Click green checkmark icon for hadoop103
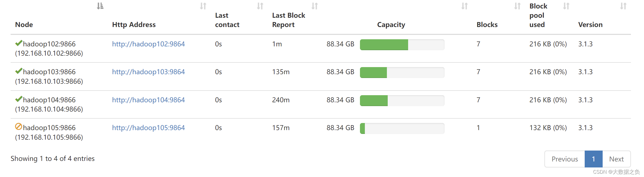Image resolution: width=644 pixels, height=177 pixels. 19,71
